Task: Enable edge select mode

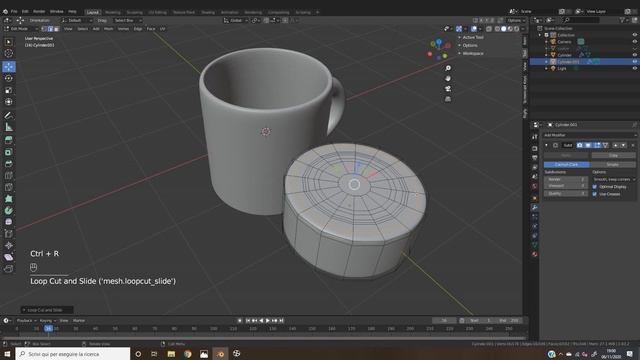Action: click(x=50, y=29)
